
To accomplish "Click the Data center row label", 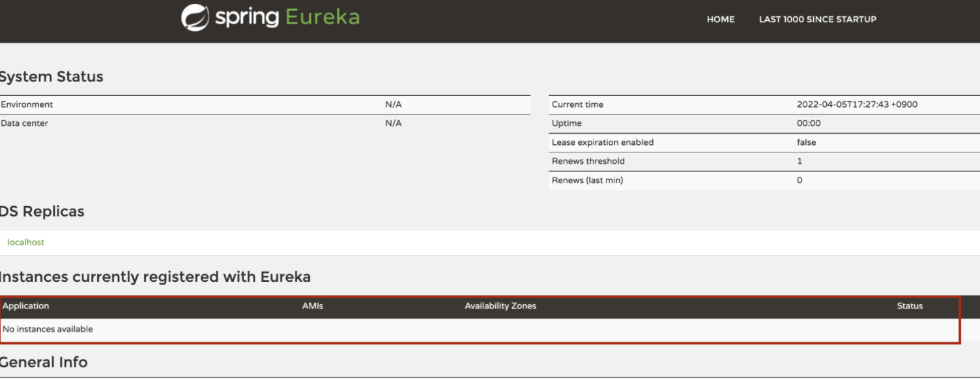I will point(24,123).
